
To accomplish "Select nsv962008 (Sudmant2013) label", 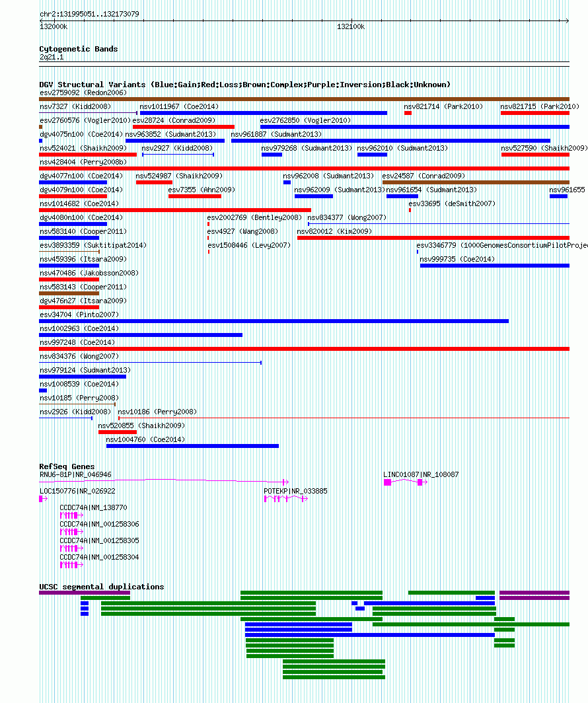I will [x=328, y=176].
